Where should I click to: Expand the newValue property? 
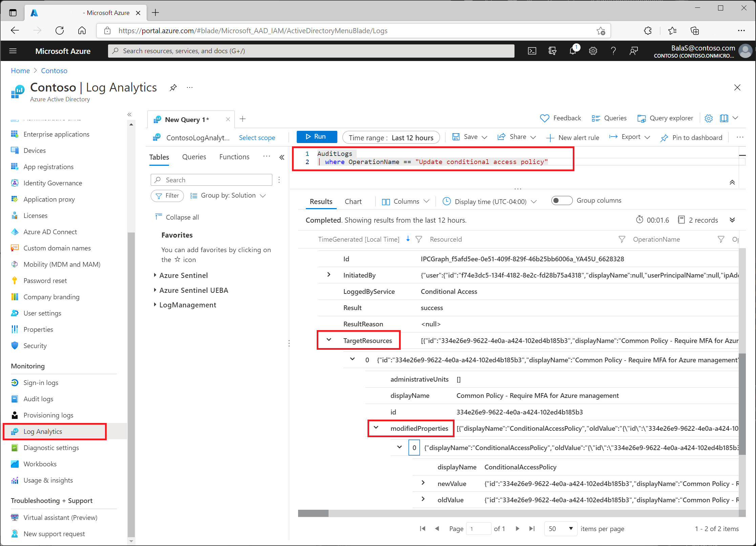(423, 483)
